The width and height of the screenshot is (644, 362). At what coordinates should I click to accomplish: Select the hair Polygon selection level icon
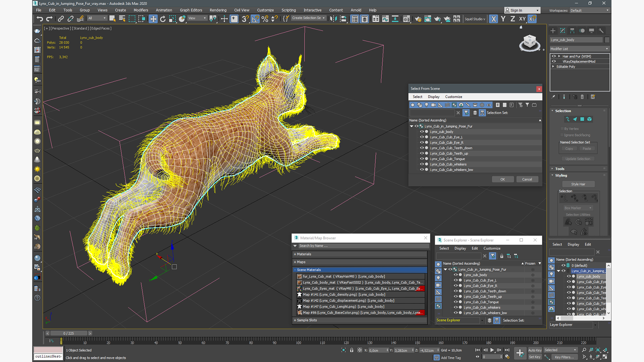click(582, 119)
